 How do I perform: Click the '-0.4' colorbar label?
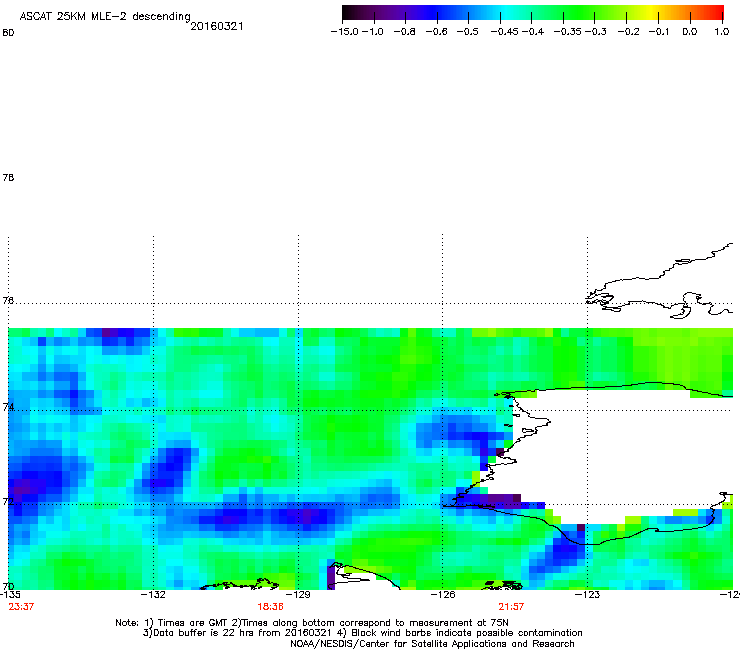533,32
